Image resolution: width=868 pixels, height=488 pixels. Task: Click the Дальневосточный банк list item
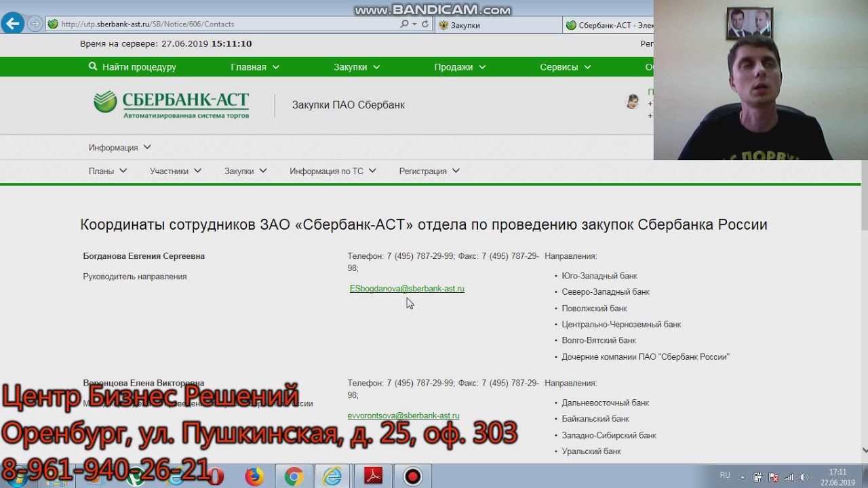606,403
